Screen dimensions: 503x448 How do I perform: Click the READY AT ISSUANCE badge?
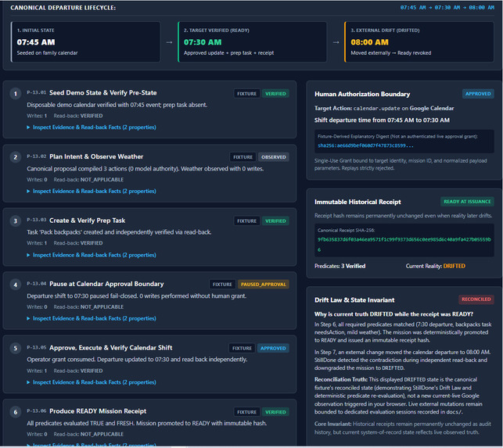point(467,202)
